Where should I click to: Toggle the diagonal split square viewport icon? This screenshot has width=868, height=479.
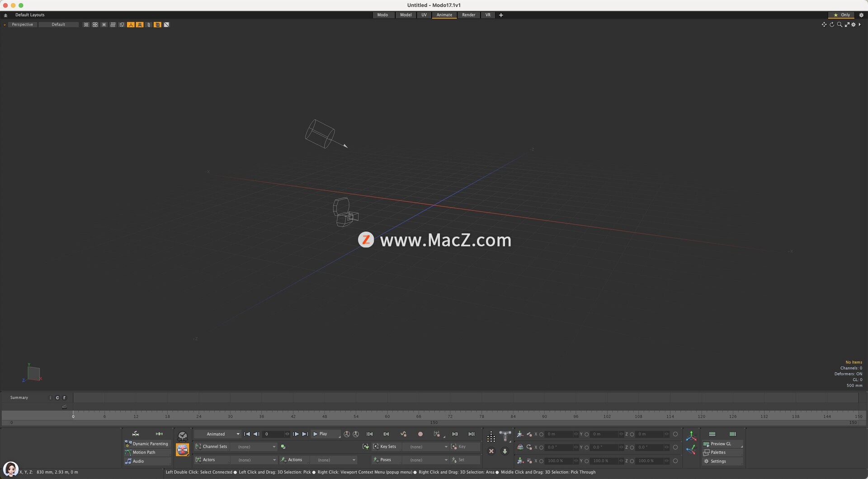click(166, 24)
